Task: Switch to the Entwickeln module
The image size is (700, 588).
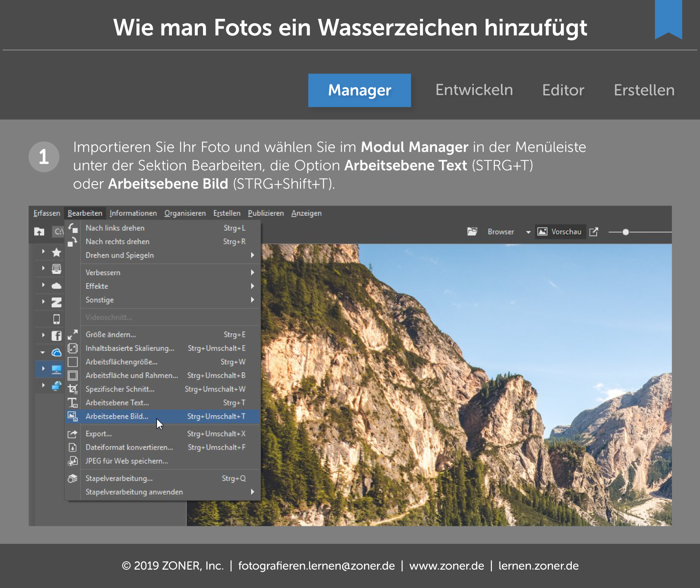Action: coord(474,90)
